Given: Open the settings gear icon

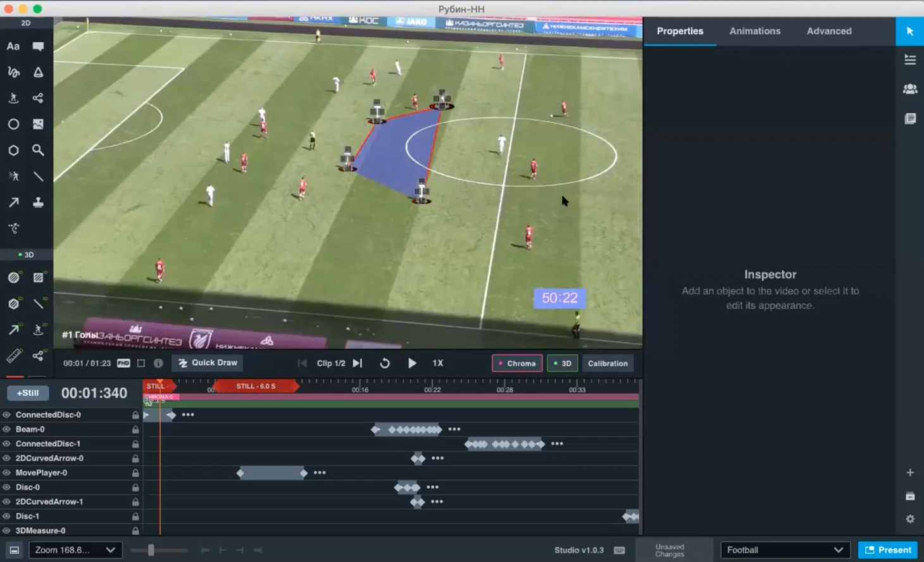Looking at the screenshot, I should (910, 519).
